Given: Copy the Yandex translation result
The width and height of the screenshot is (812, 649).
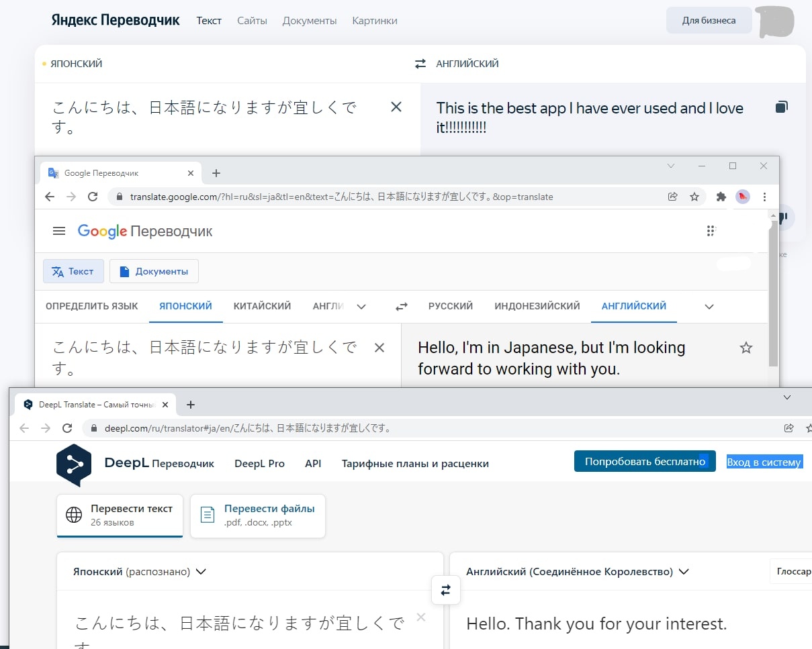Looking at the screenshot, I should (x=781, y=107).
